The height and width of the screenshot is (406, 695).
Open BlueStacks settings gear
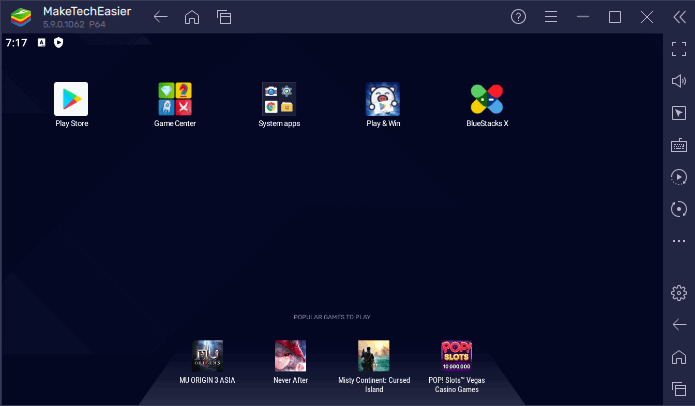pyautogui.click(x=679, y=293)
